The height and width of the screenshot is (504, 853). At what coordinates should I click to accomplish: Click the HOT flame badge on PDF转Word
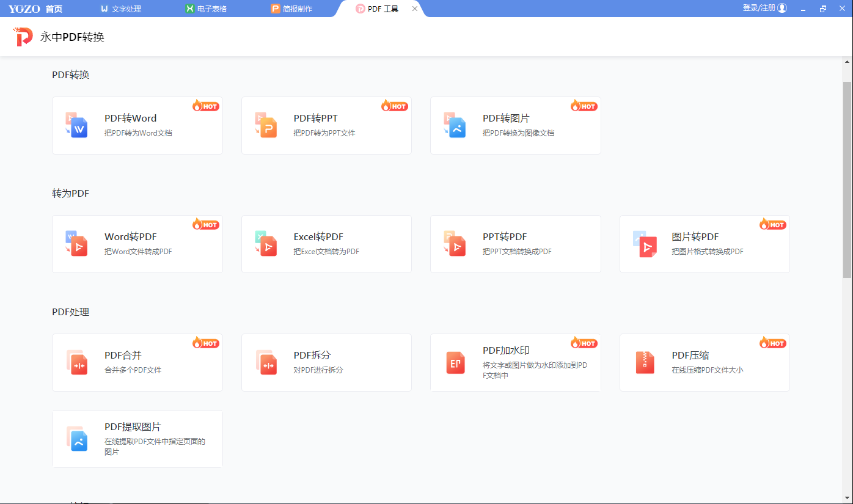pyautogui.click(x=206, y=106)
